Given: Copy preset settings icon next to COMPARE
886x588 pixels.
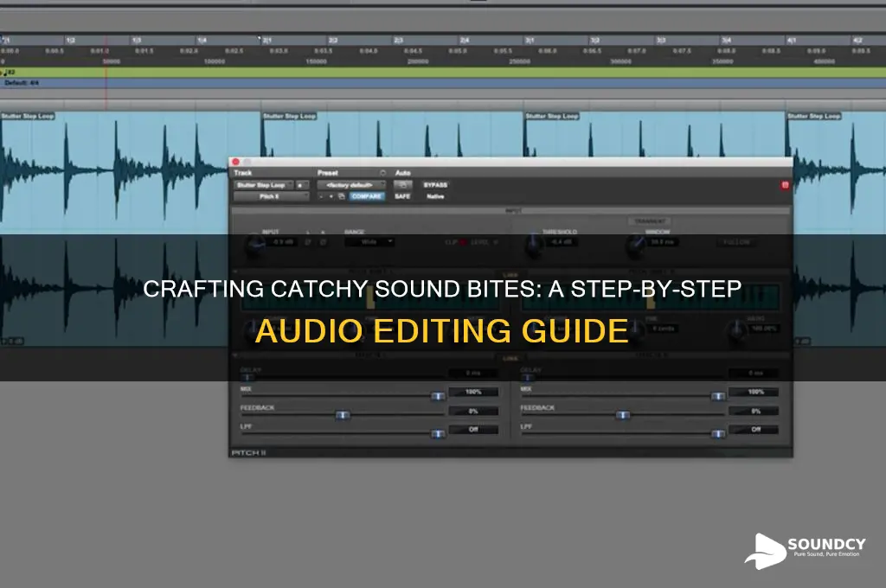Looking at the screenshot, I should (341, 196).
